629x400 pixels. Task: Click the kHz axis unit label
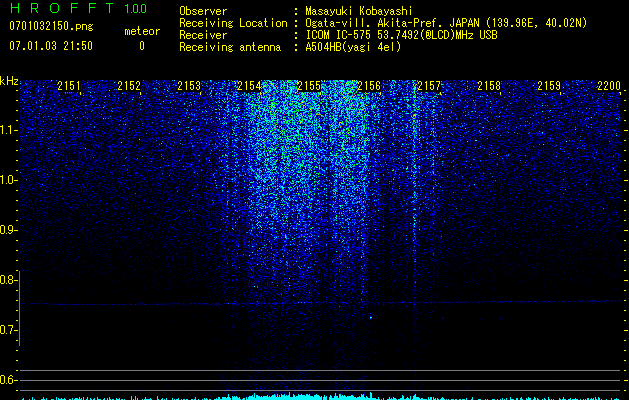point(9,81)
